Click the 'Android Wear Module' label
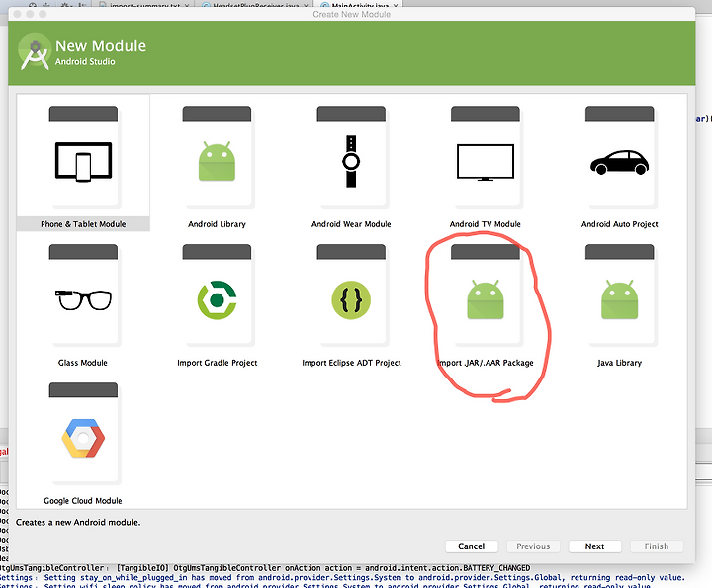 pyautogui.click(x=351, y=224)
